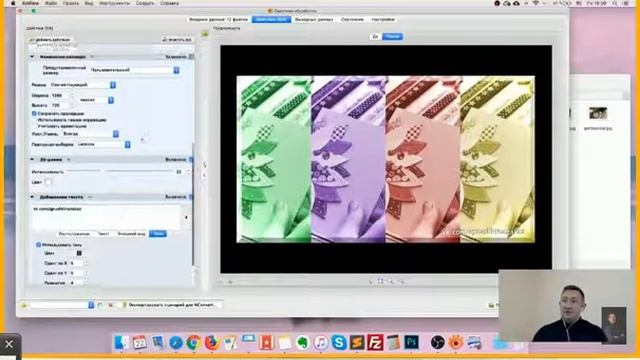The width and height of the screenshot is (640, 360).
Task: Switch to the output data tab
Action: pos(314,19)
